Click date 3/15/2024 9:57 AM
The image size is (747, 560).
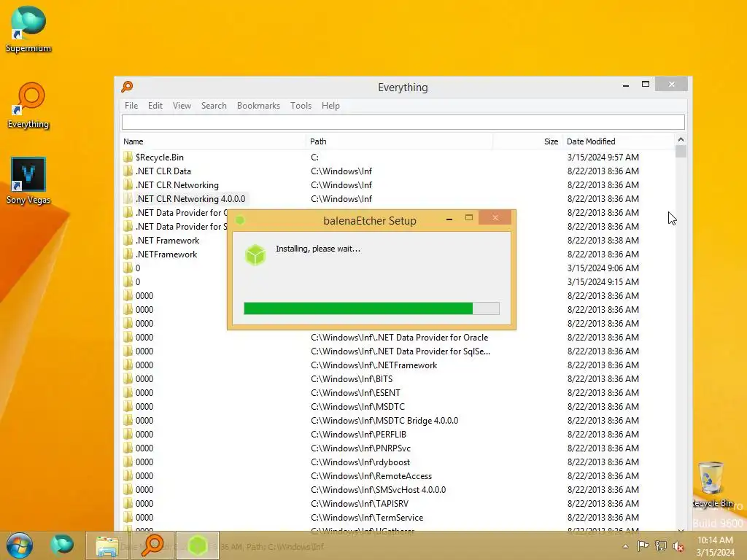pos(603,157)
